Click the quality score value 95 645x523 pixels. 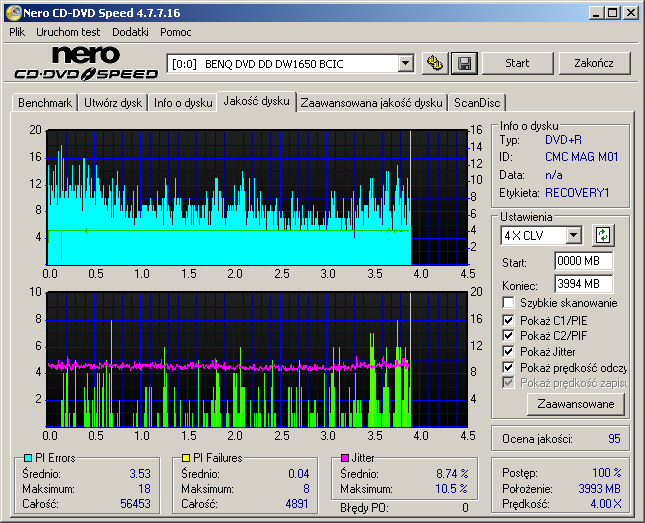(x=614, y=439)
